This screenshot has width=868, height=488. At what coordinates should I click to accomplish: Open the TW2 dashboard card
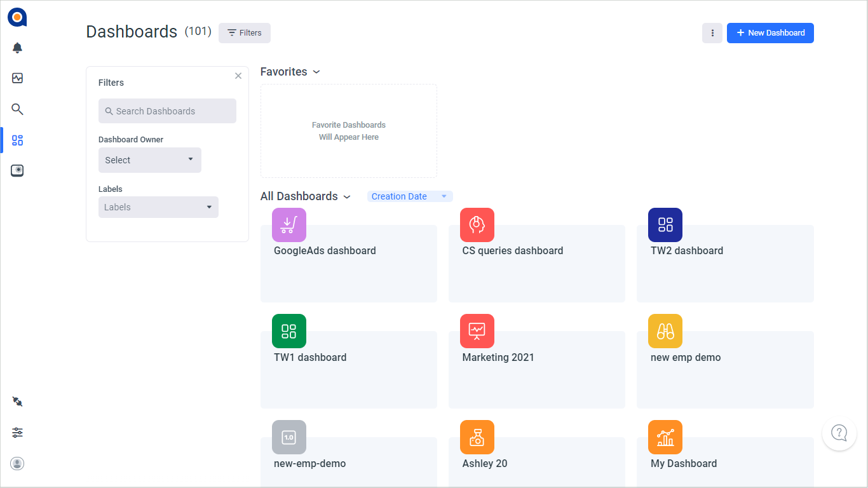(x=725, y=264)
